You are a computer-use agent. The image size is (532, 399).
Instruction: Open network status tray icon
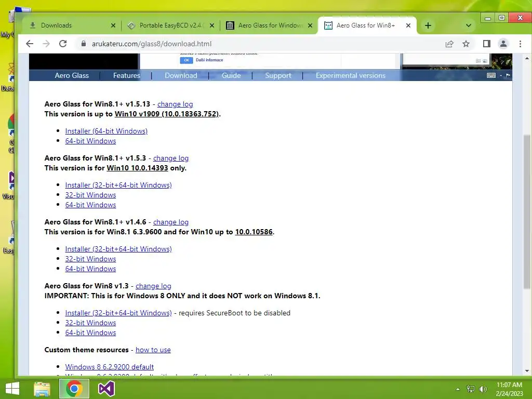(471, 389)
